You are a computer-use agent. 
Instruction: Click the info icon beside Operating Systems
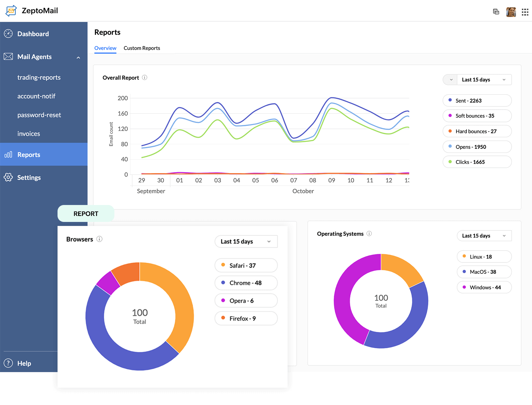[369, 234]
